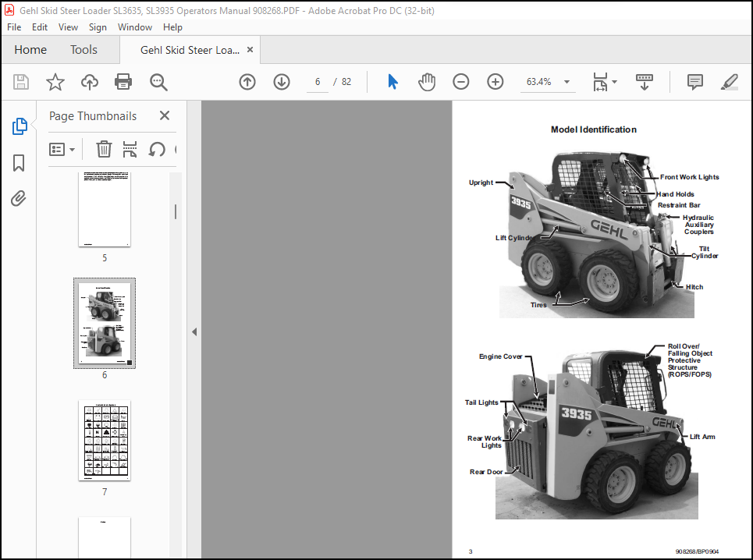
Task: Expand the fit page options arrow
Action: [614, 82]
